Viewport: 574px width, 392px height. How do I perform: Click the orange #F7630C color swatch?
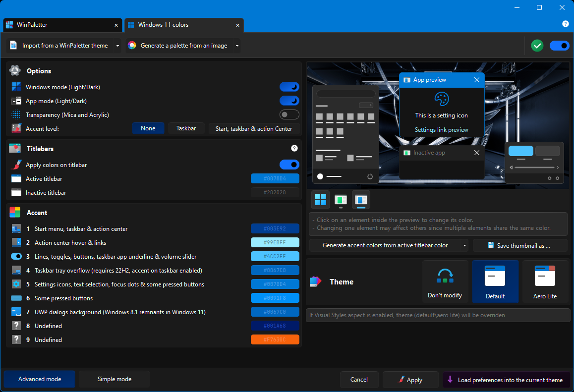pos(275,339)
